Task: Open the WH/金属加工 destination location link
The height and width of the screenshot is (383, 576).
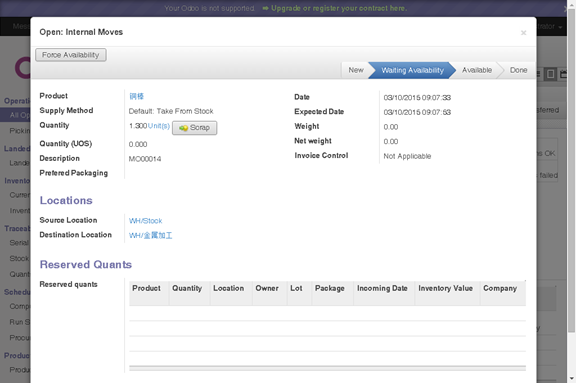Action: pos(150,235)
